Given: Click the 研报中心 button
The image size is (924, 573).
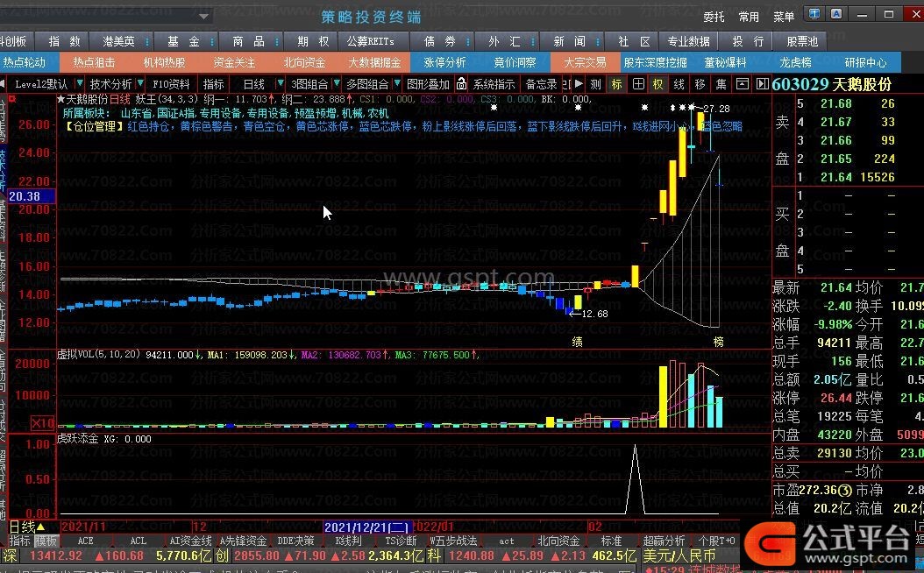Looking at the screenshot, I should 865,62.
